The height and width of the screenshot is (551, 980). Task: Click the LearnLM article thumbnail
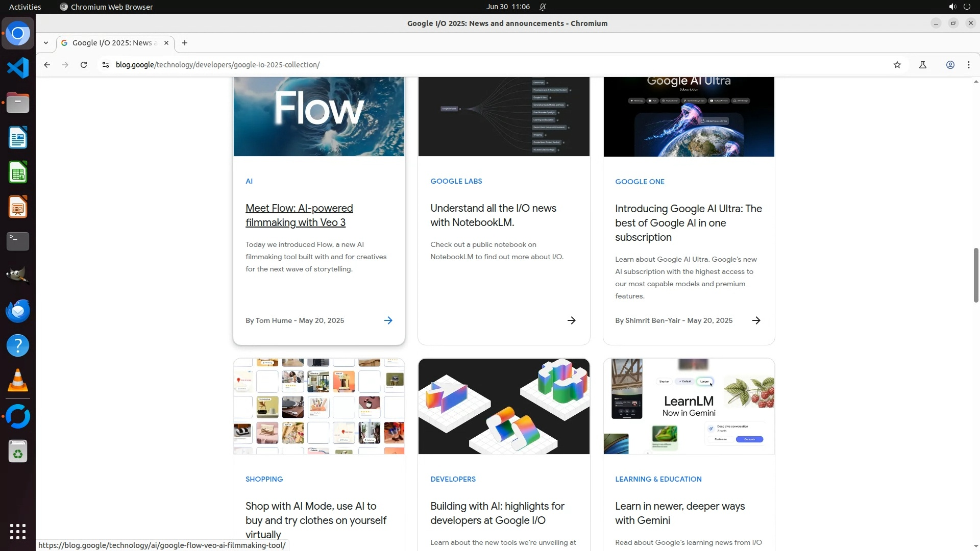(689, 406)
